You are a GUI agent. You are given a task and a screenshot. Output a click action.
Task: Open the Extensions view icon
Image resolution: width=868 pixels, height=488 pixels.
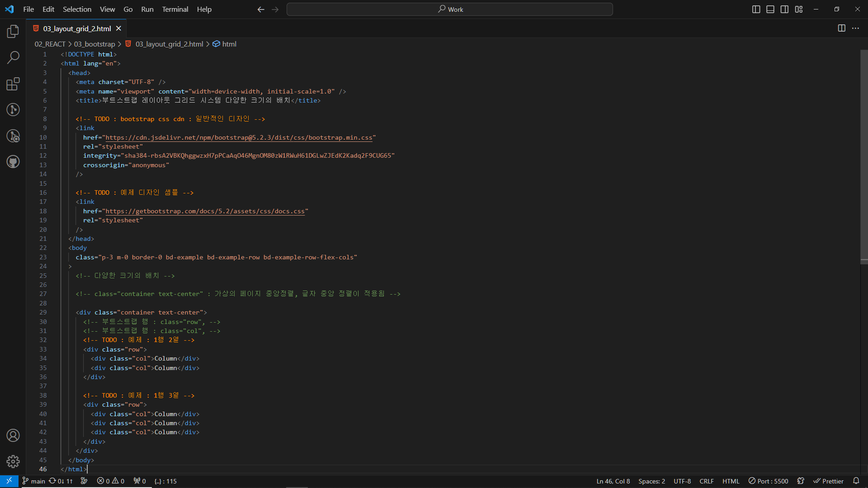pyautogui.click(x=13, y=84)
